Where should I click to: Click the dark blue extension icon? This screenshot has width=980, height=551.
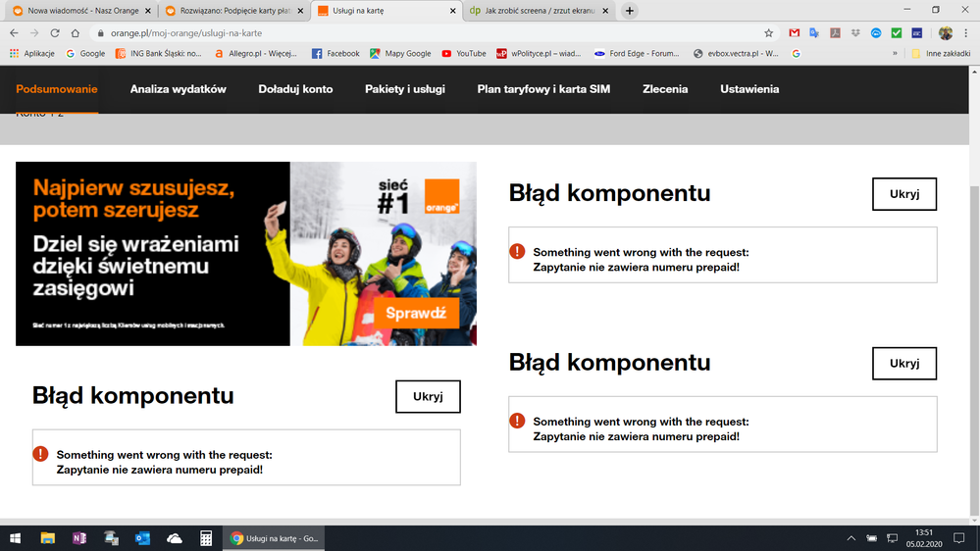click(917, 33)
